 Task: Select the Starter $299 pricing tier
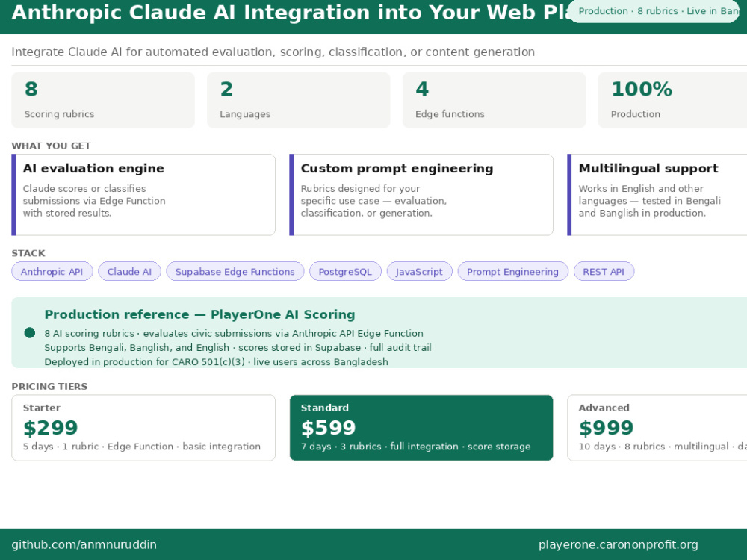click(143, 428)
